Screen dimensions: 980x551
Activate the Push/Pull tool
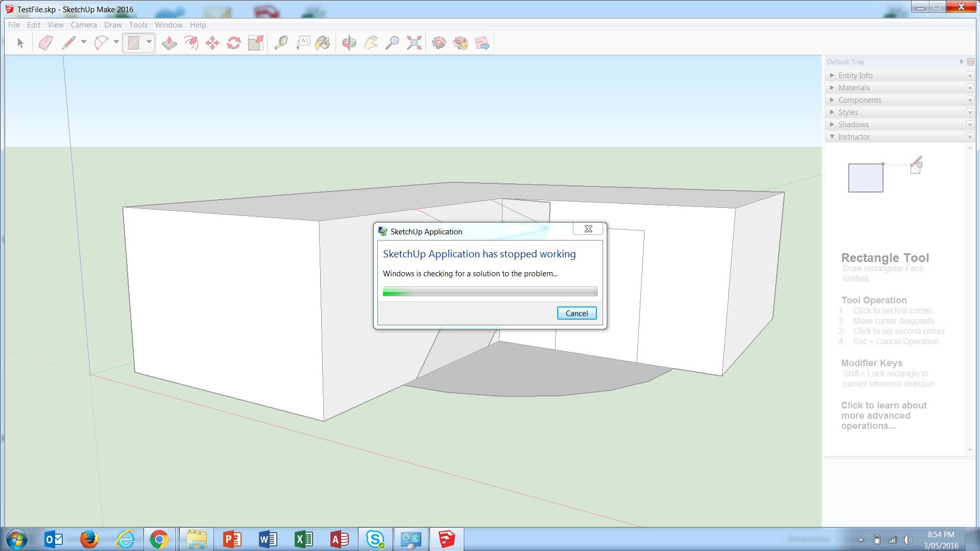(x=169, y=43)
